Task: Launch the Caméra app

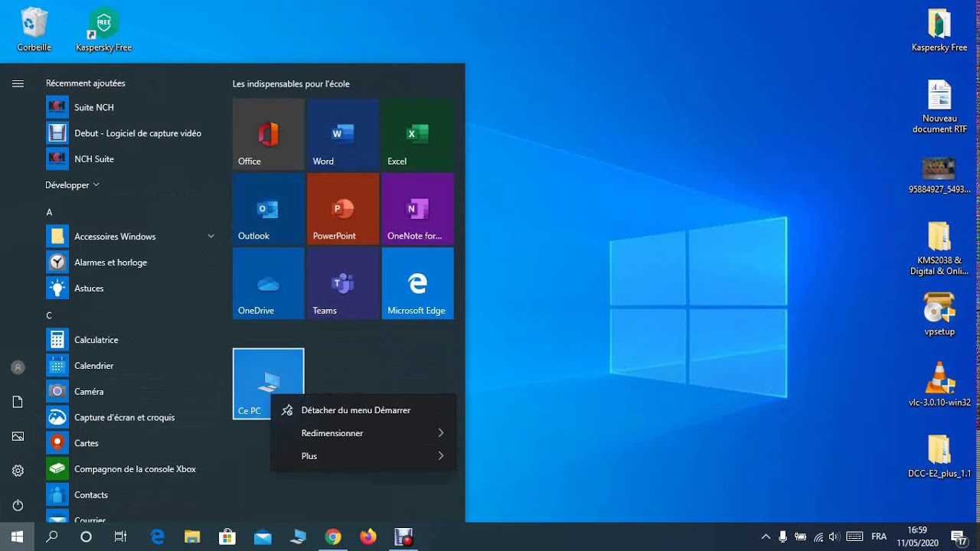Action: tap(130, 392)
